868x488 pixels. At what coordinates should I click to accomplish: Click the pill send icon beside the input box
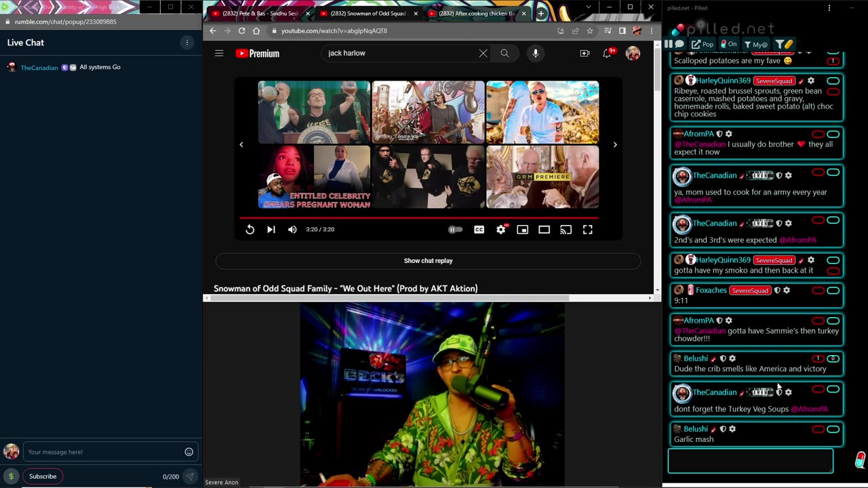coord(859,460)
